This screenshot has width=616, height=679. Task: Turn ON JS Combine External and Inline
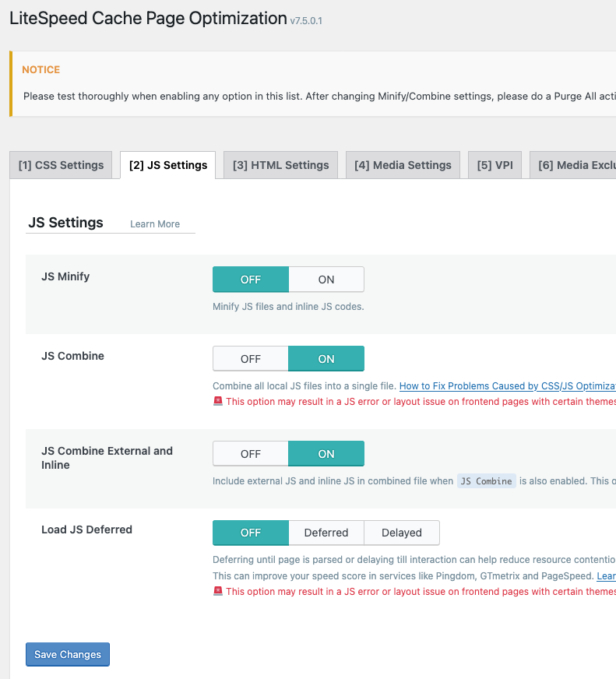326,454
